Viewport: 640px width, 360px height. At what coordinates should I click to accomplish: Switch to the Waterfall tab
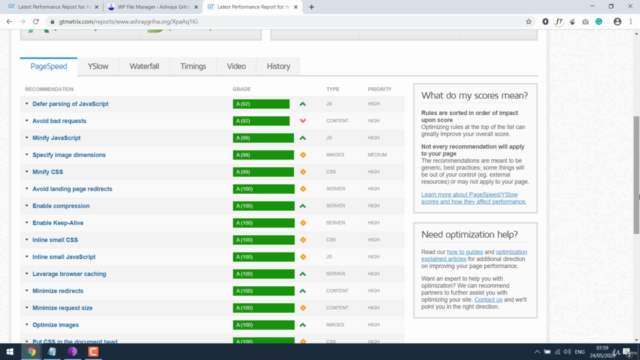click(144, 66)
